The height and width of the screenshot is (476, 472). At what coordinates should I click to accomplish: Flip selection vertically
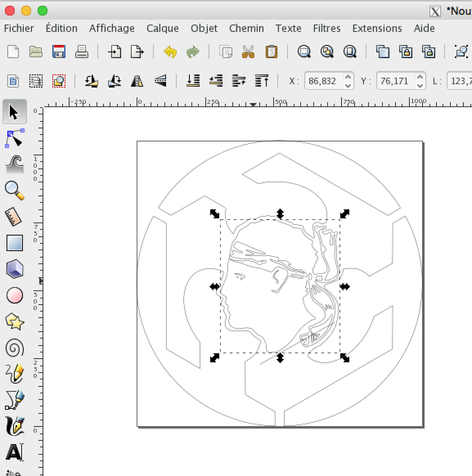click(160, 81)
